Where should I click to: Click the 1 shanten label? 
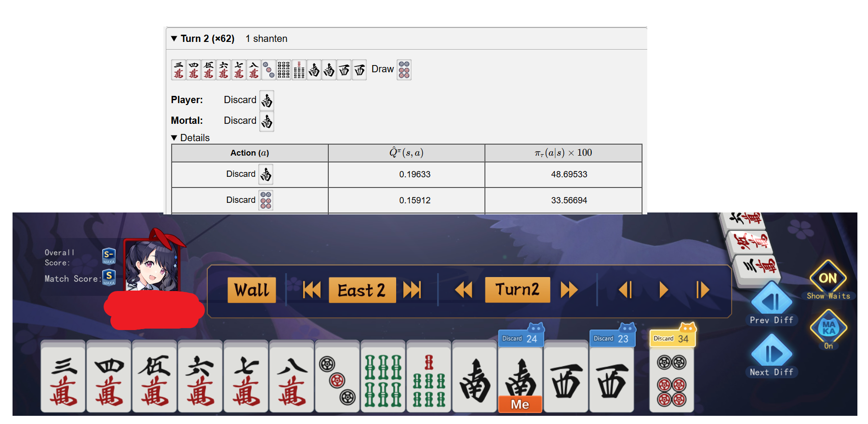tap(267, 39)
